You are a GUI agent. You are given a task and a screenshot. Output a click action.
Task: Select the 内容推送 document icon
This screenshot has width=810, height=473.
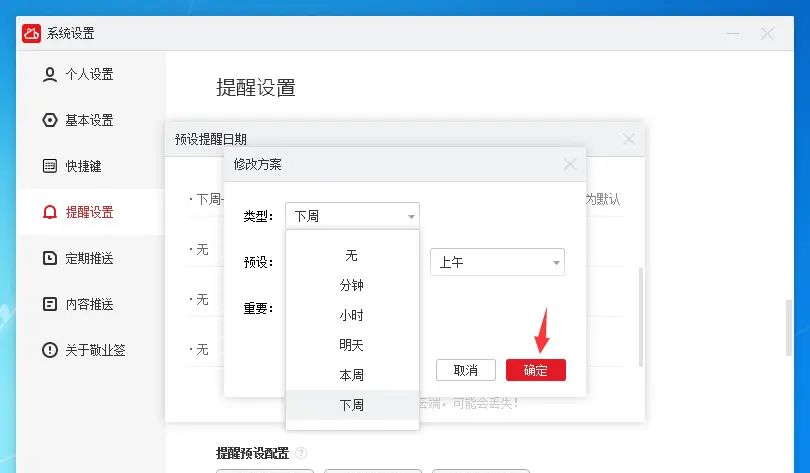click(50, 304)
